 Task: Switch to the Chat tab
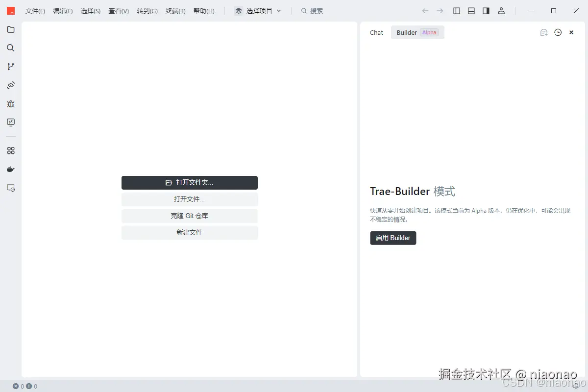point(376,32)
